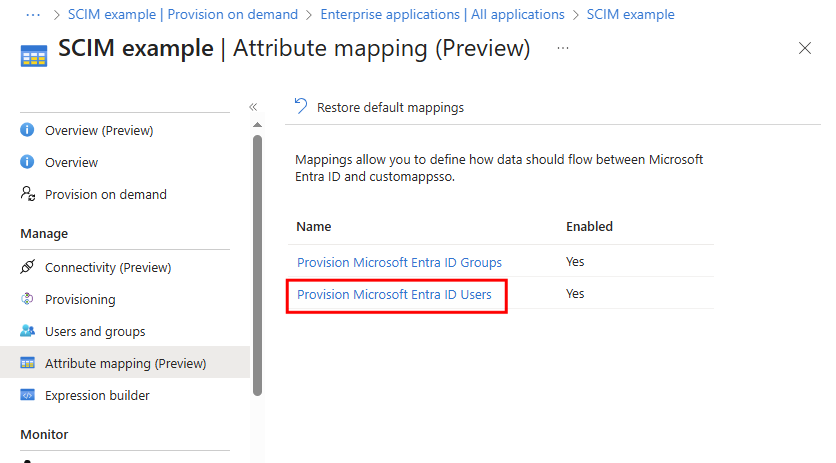The height and width of the screenshot is (463, 836).
Task: Click the SCIM example app grid icon
Action: (x=34, y=56)
